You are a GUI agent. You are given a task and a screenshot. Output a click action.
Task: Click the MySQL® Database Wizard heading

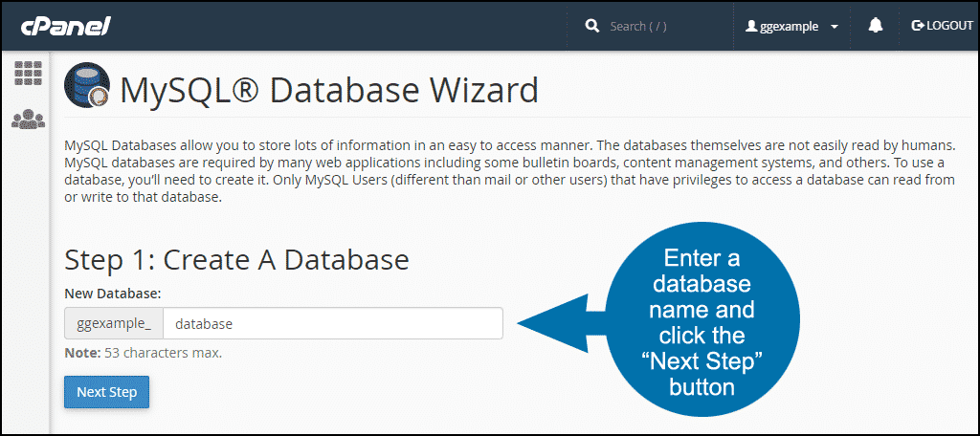click(329, 90)
